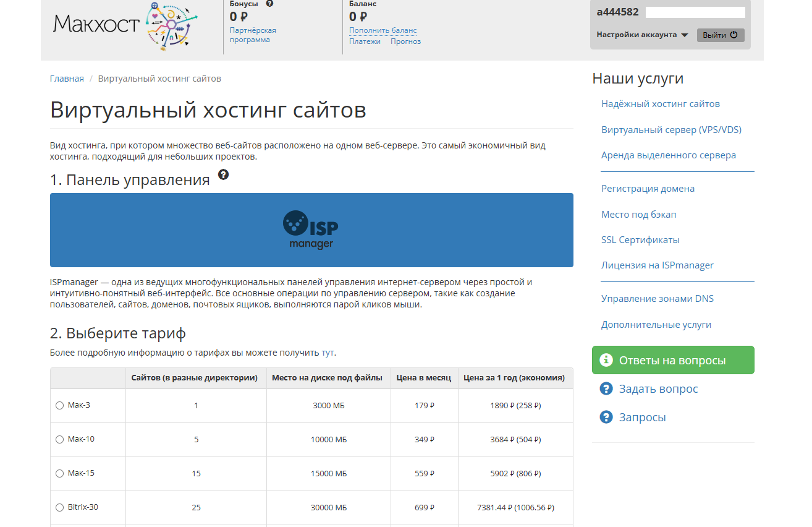
Task: Click the power icon on Выйти button
Action: click(x=734, y=35)
